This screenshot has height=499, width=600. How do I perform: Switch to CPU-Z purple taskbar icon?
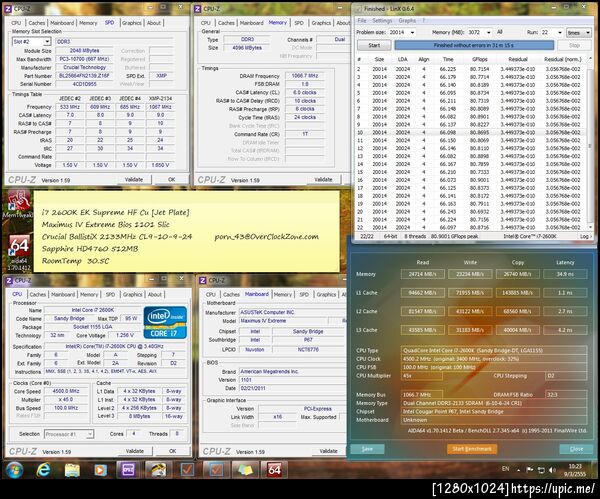click(x=128, y=470)
